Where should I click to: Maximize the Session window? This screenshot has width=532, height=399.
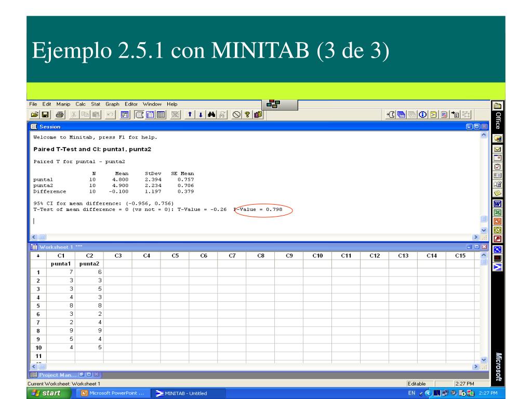[477, 127]
